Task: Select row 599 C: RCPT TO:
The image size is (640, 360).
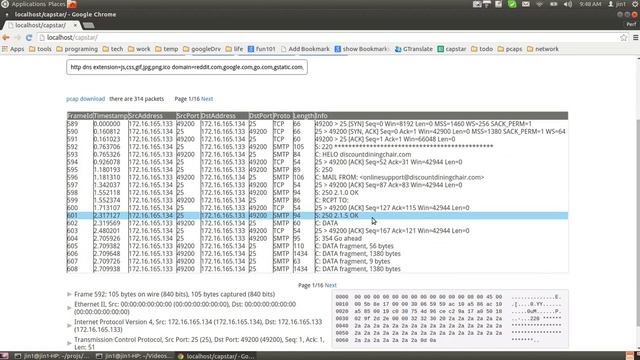Action: (x=317, y=200)
